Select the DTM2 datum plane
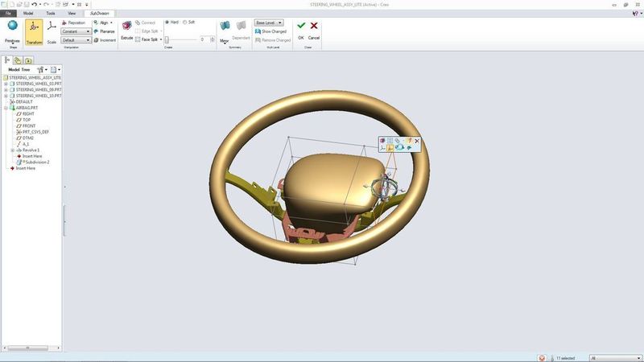 pyautogui.click(x=25, y=138)
